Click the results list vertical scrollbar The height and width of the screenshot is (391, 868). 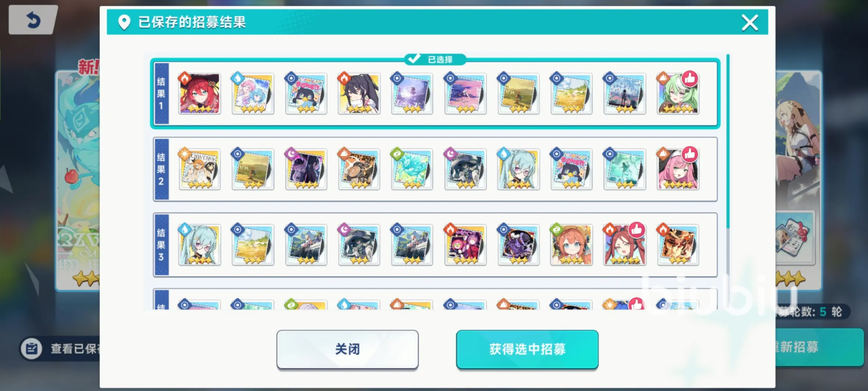[x=728, y=141]
